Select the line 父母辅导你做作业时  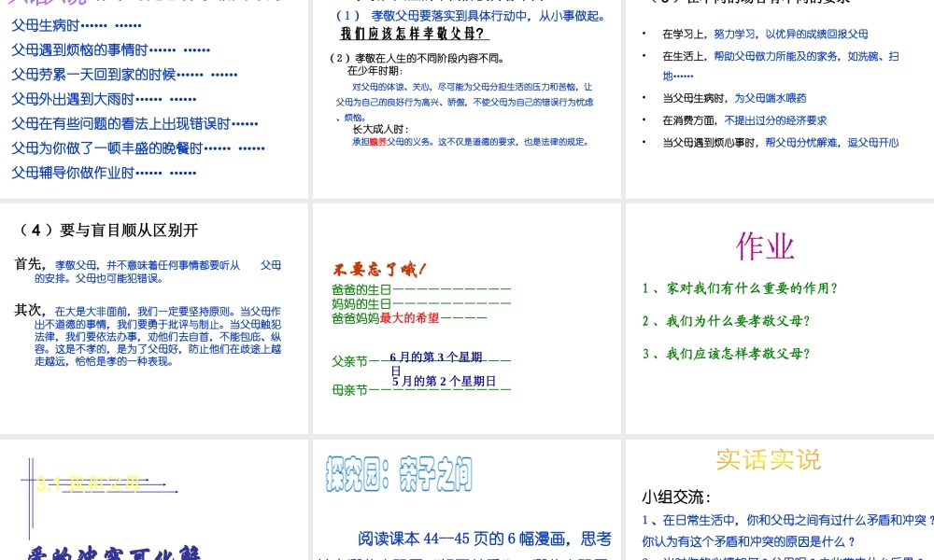(104, 172)
